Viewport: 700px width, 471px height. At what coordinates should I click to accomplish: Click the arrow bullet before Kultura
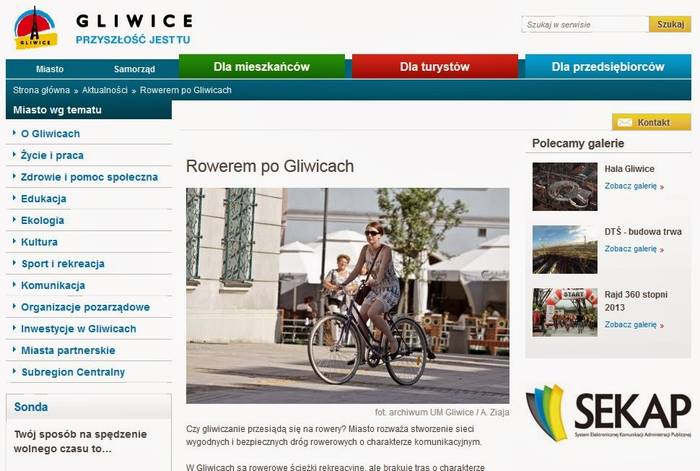point(14,242)
